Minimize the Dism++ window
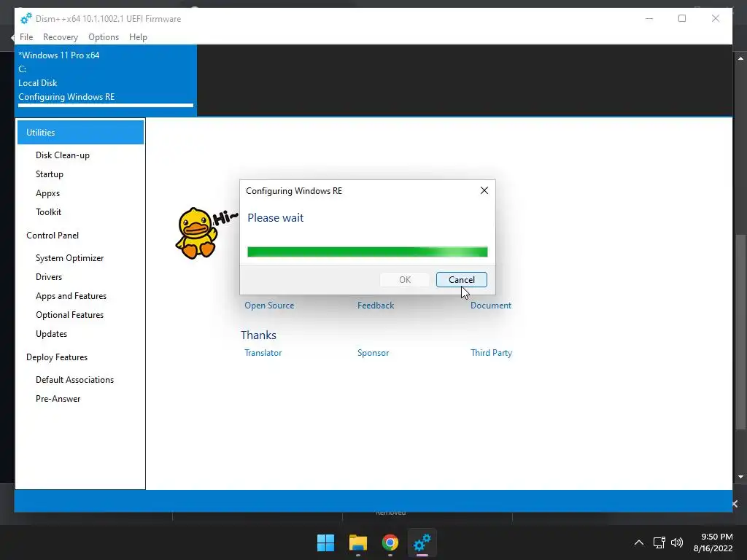 649,18
